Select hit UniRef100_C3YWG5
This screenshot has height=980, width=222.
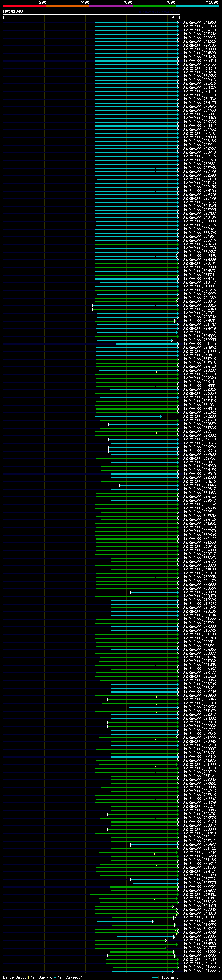pyautogui.click(x=199, y=936)
